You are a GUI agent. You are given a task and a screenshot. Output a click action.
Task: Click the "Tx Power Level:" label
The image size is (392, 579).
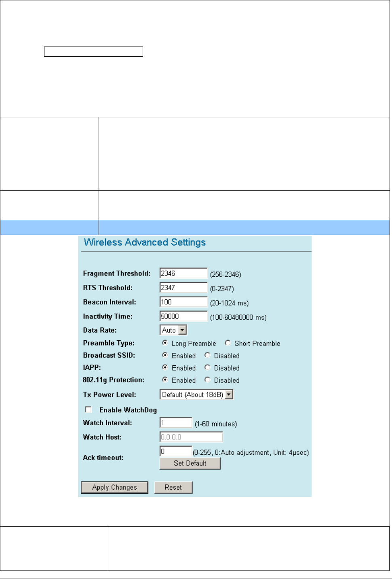(110, 394)
